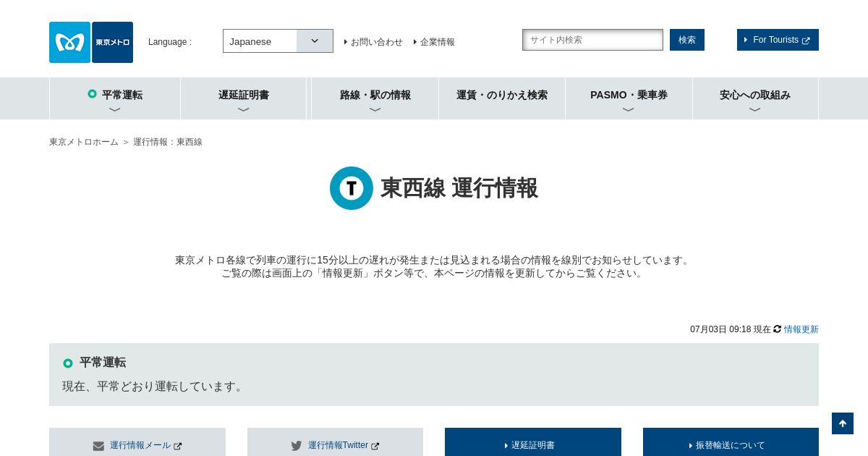Go to 東京メトロホーム breadcrumb
Screen dimensions: 868x456
84,142
